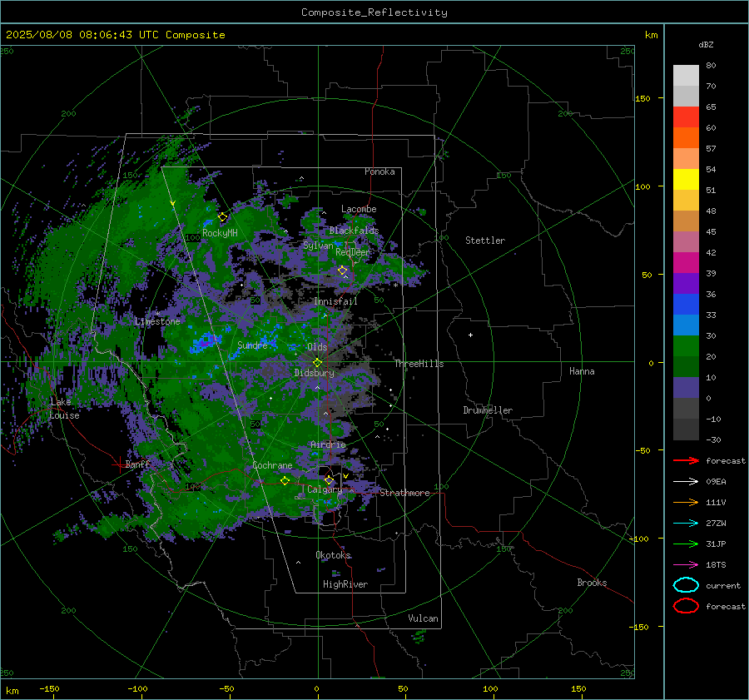
Task: Click the -100 tick on right axis
Action: (639, 539)
